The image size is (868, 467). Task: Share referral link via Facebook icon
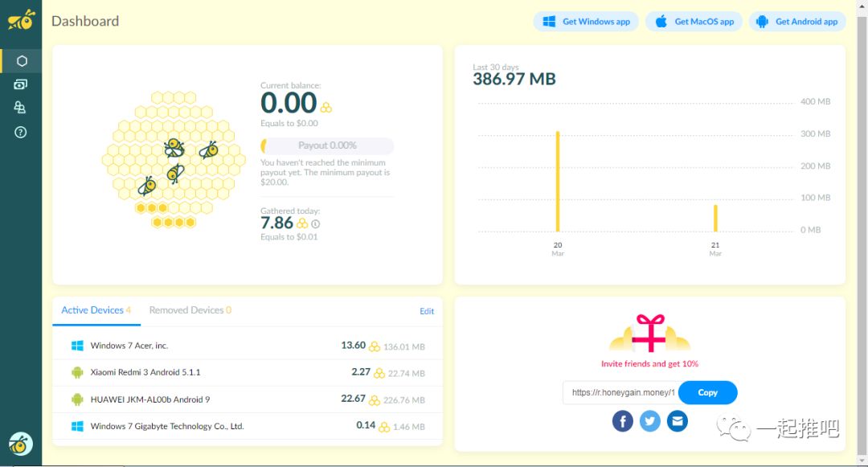623,422
